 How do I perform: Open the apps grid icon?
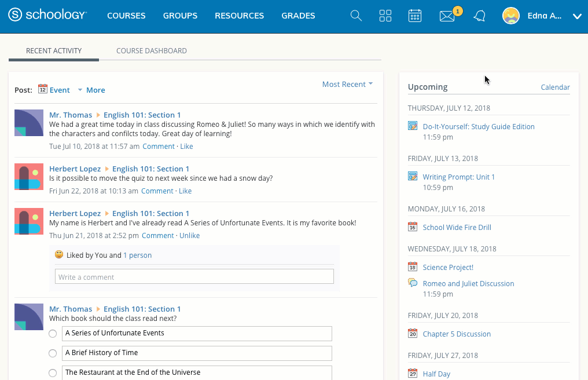click(385, 16)
